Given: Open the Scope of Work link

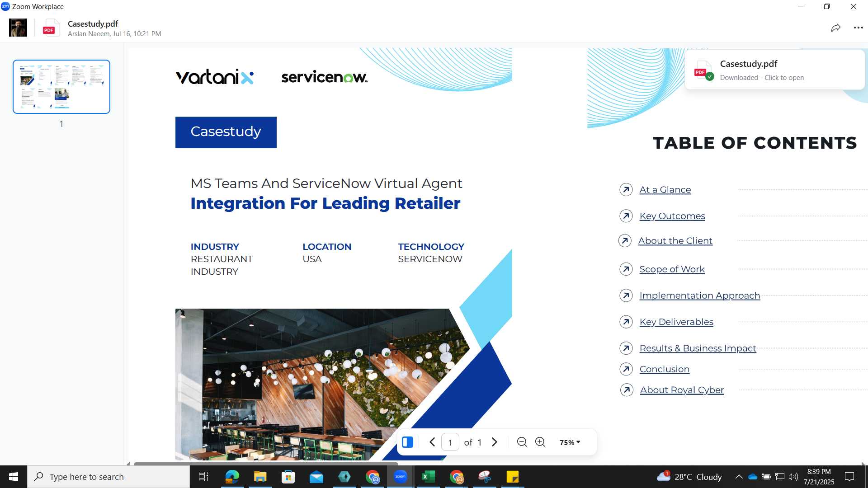Looking at the screenshot, I should click(x=672, y=269).
